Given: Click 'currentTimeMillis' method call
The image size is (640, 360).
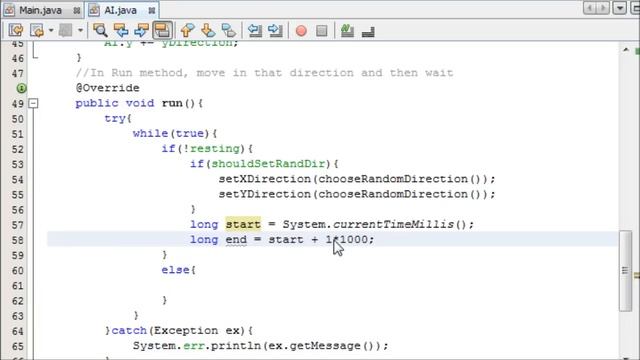Looking at the screenshot, I should coord(393,224).
